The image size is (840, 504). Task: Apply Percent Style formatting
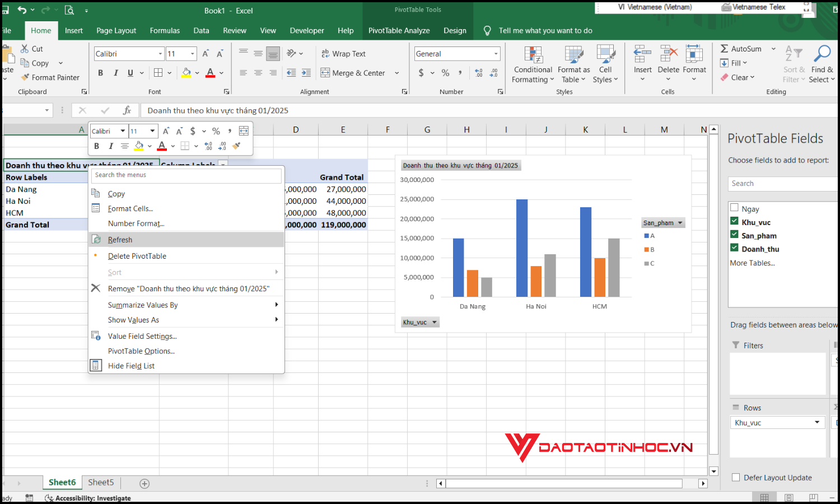445,73
